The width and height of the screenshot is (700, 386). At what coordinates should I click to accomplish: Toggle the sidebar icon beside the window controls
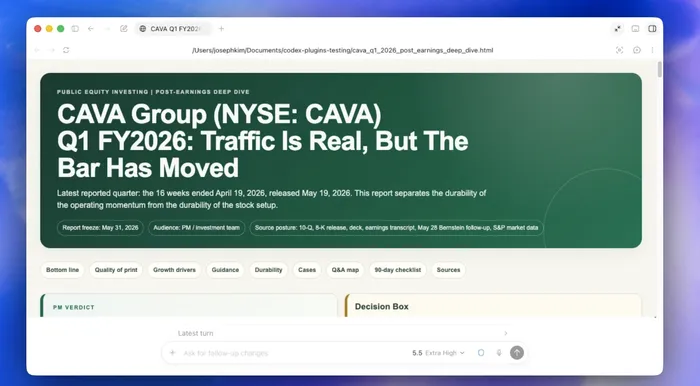click(x=75, y=29)
